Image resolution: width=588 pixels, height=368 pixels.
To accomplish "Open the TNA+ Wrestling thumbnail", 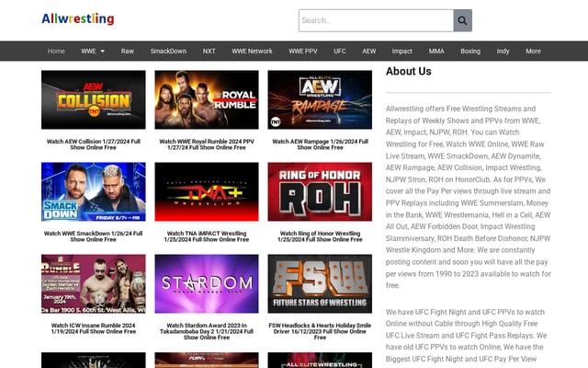I will tap(207, 192).
